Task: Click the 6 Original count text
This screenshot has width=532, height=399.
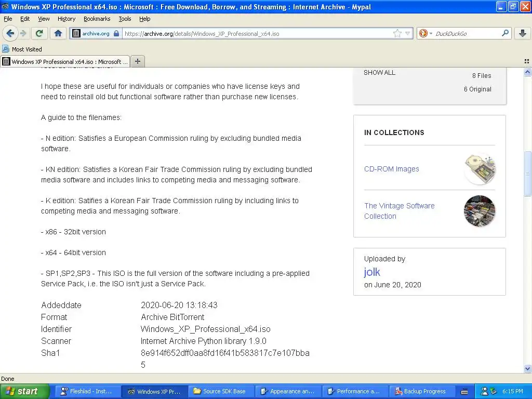Action: pos(477,89)
